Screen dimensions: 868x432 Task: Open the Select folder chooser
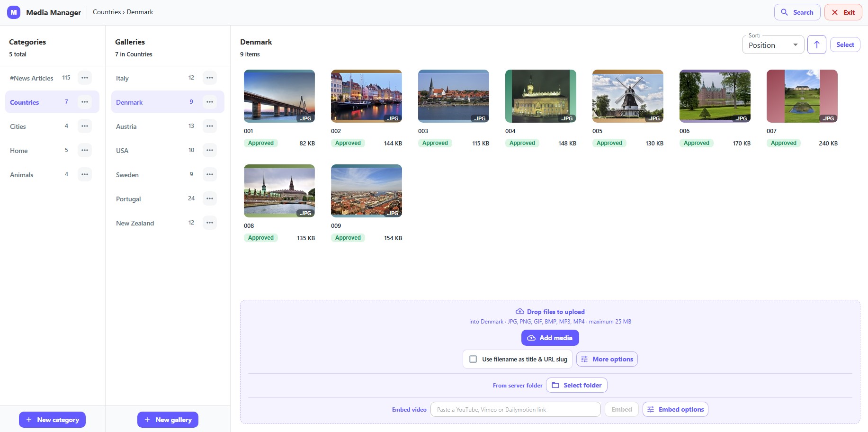pos(576,385)
